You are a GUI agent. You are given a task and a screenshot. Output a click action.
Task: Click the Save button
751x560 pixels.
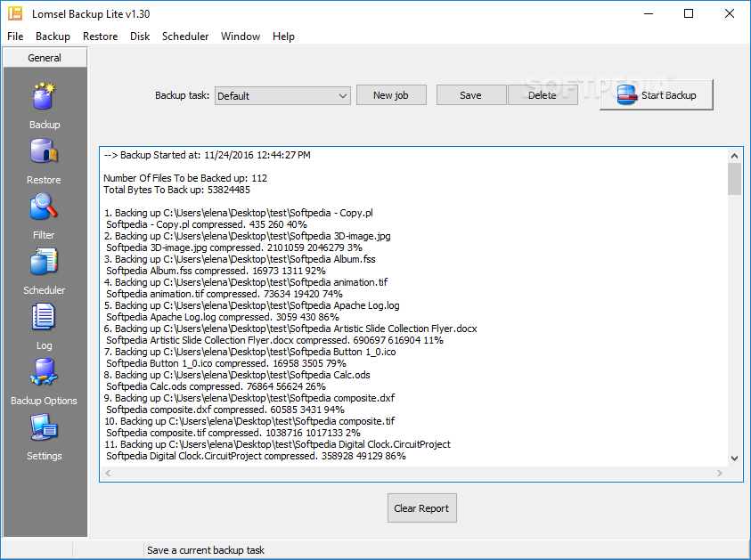pos(470,95)
